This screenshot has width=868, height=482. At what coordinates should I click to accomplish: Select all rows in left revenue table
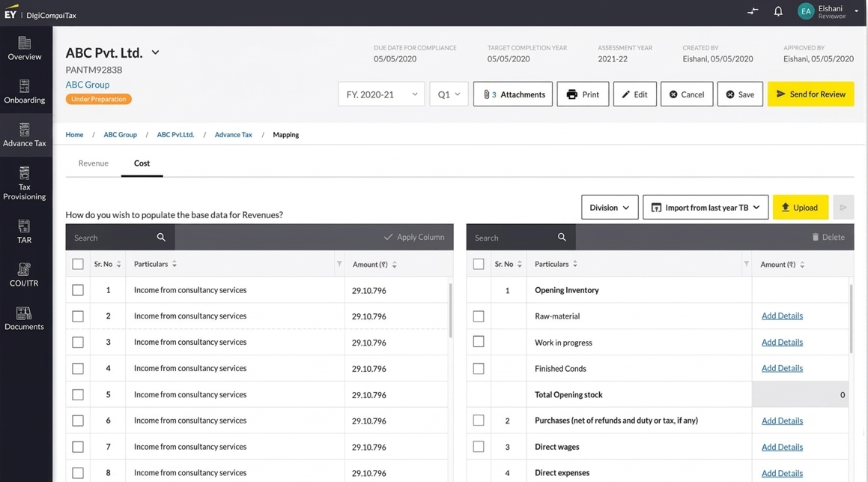[x=78, y=264]
